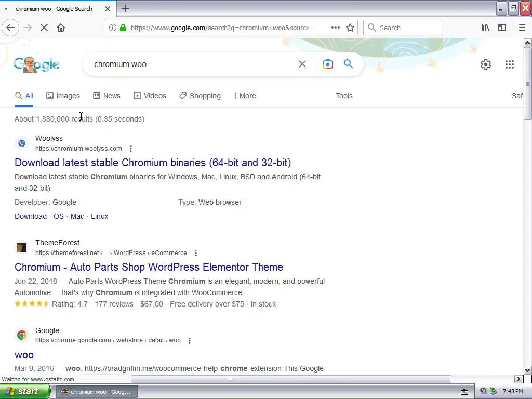The height and width of the screenshot is (399, 532).
Task: Go back to the previous page
Action: coord(10,28)
